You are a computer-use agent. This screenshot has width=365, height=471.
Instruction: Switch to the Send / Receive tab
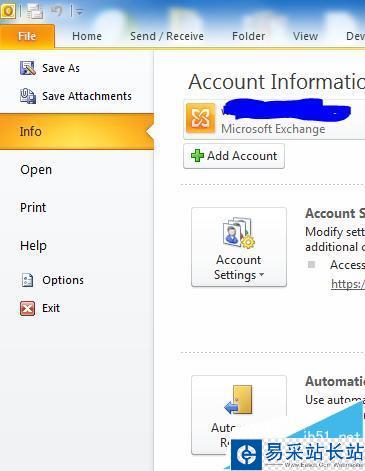167,36
